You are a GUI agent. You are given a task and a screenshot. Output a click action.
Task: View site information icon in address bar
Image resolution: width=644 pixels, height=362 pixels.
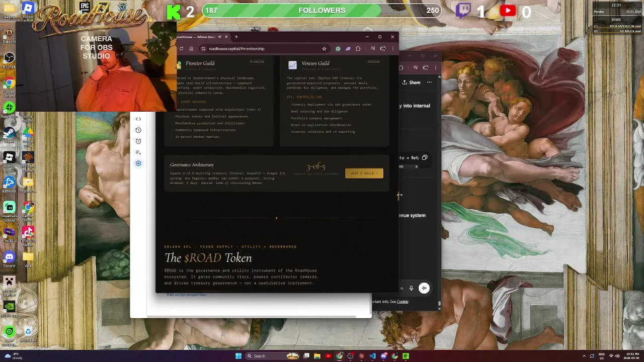(203, 49)
